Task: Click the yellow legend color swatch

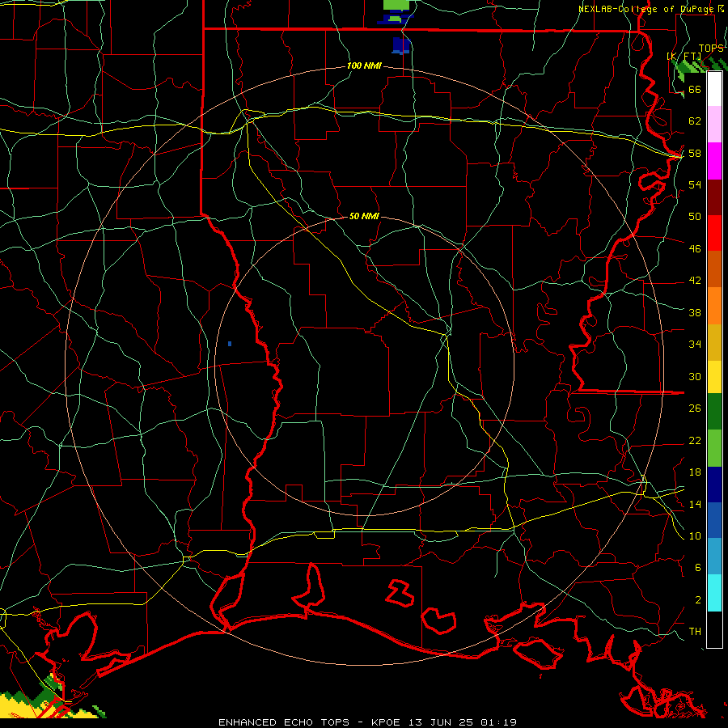Action: (x=714, y=377)
